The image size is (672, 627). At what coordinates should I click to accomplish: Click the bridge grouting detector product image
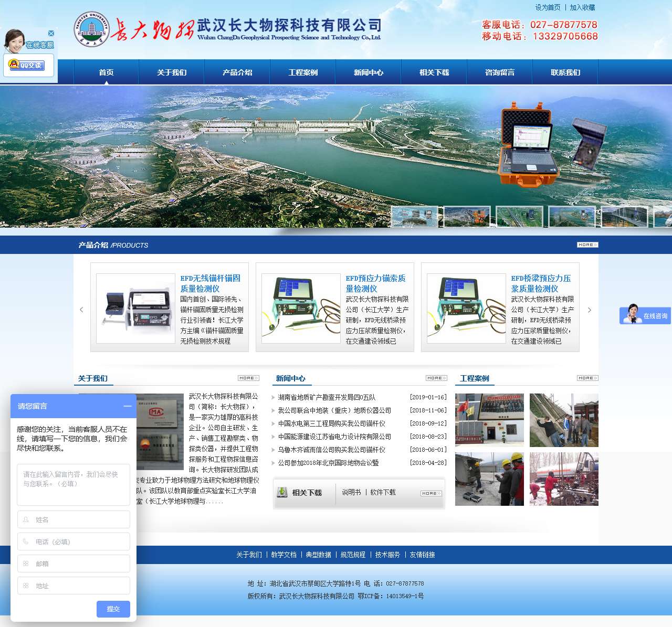tap(467, 309)
